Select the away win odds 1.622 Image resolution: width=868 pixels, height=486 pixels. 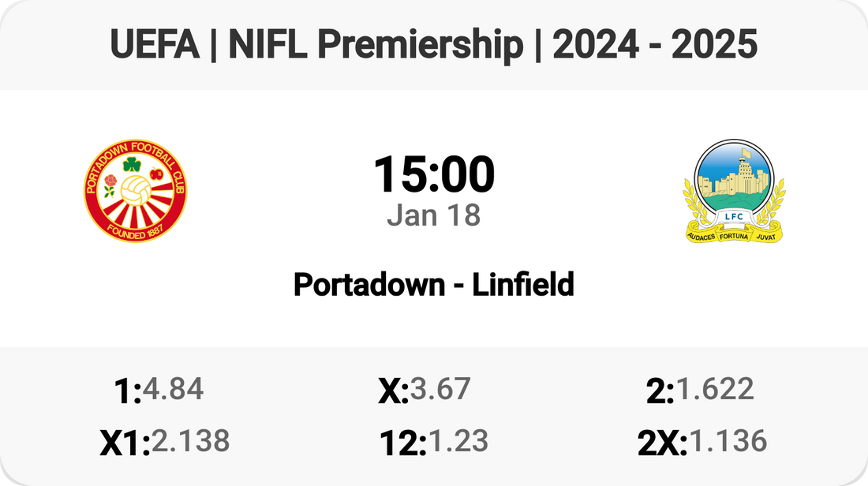[x=715, y=389]
